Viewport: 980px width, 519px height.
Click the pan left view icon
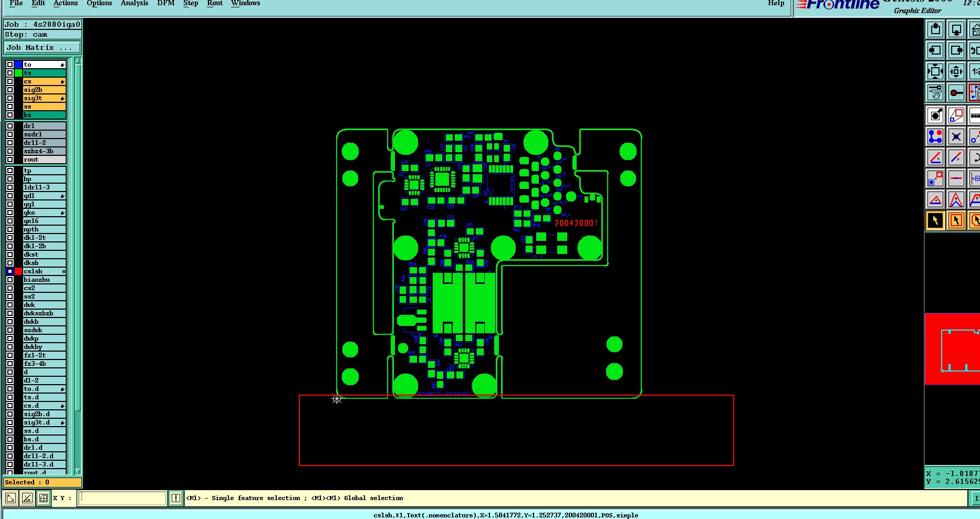[935, 51]
